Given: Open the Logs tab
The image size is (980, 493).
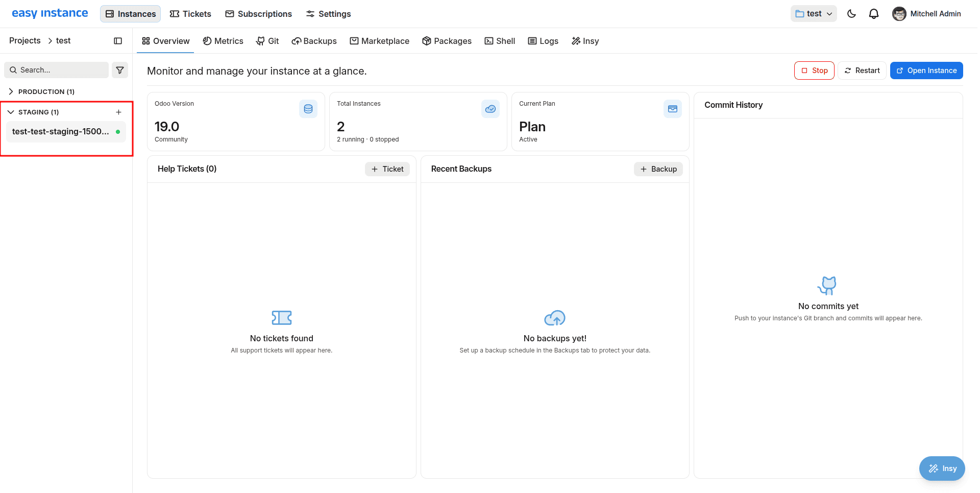Looking at the screenshot, I should point(543,41).
